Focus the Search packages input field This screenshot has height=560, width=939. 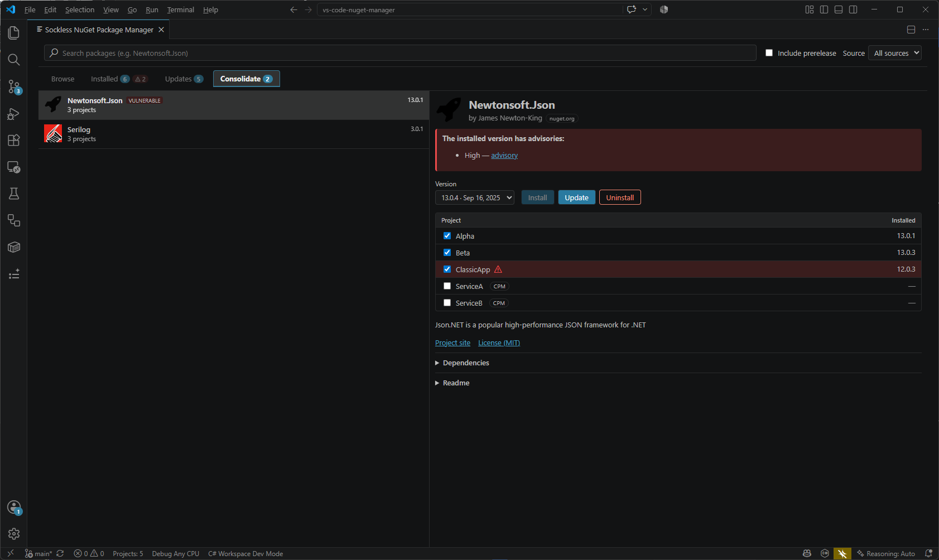coord(400,53)
